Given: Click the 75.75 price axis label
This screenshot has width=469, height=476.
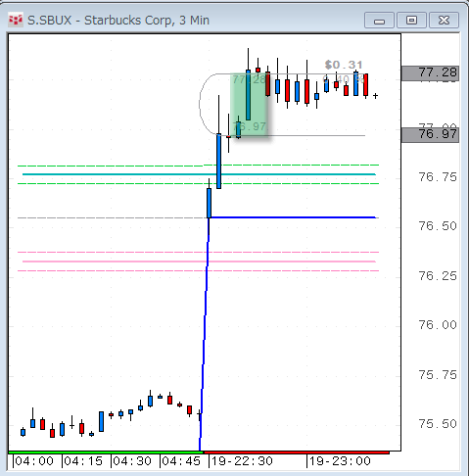Looking at the screenshot, I should coord(438,375).
